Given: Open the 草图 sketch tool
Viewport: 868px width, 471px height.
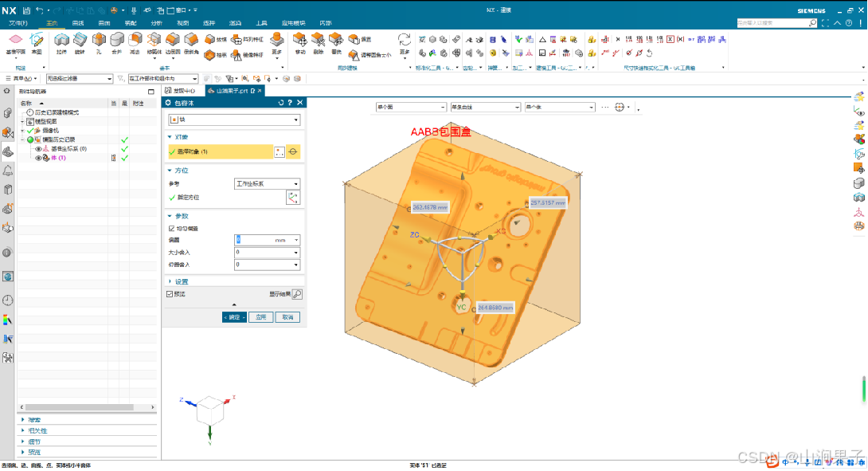Looking at the screenshot, I should point(37,43).
